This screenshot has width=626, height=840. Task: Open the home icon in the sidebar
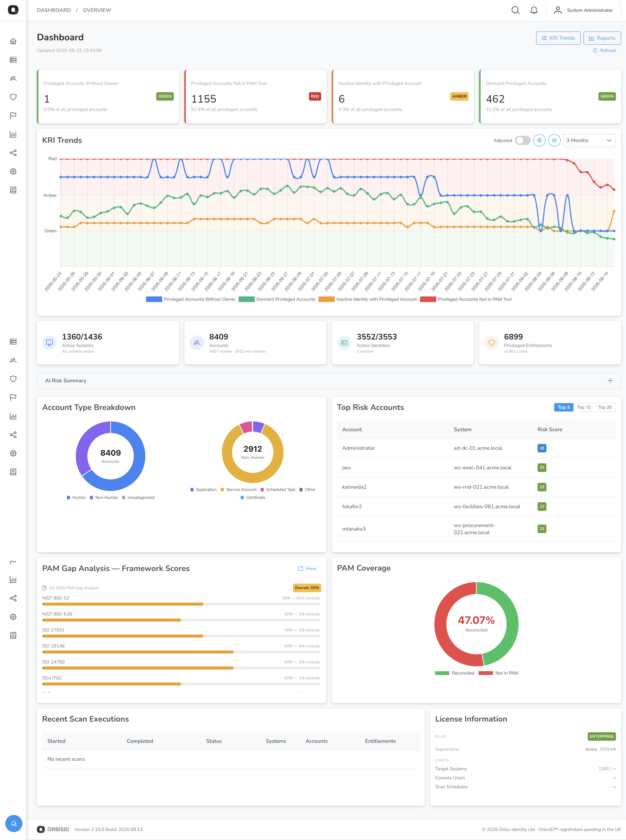[13, 41]
